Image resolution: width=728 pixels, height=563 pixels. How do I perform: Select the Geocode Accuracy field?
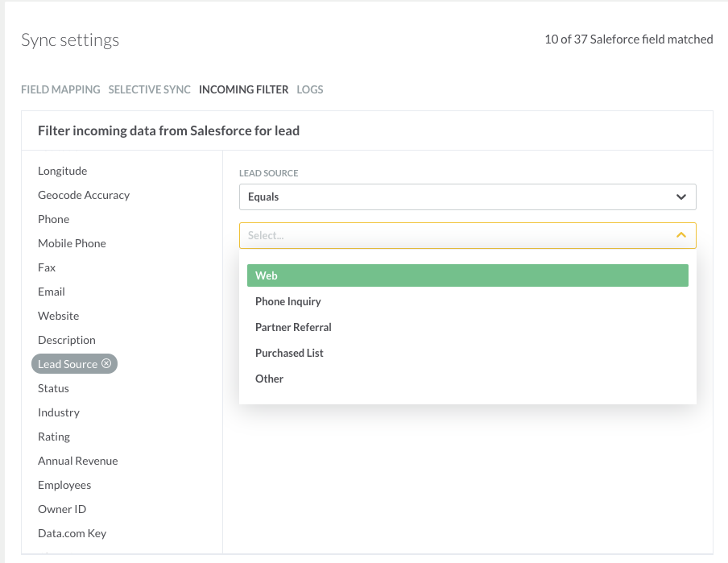84,195
